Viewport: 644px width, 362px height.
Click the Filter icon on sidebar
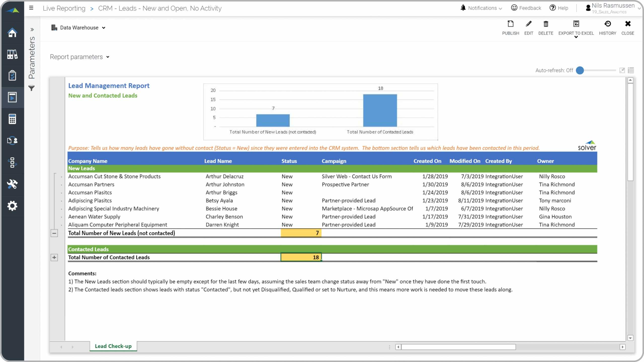[x=31, y=88]
